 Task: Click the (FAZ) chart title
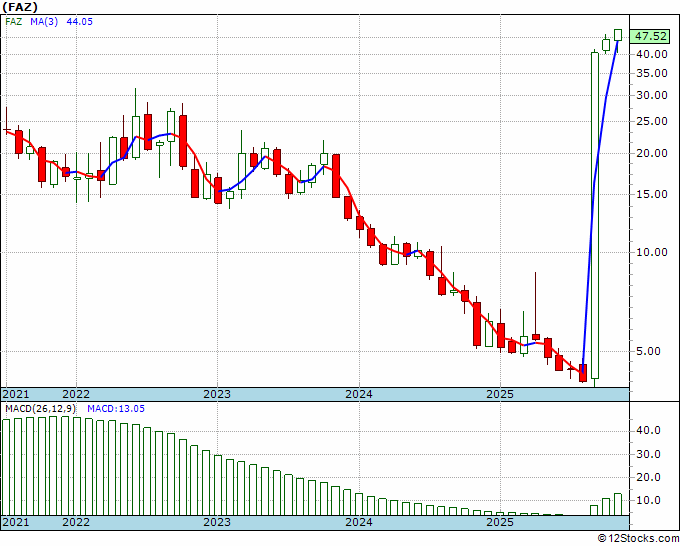coord(20,7)
